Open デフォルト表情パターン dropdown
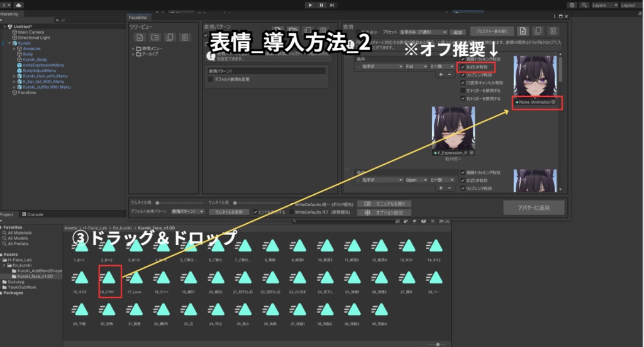Screen dimensions: 644x347 [x=187, y=211]
